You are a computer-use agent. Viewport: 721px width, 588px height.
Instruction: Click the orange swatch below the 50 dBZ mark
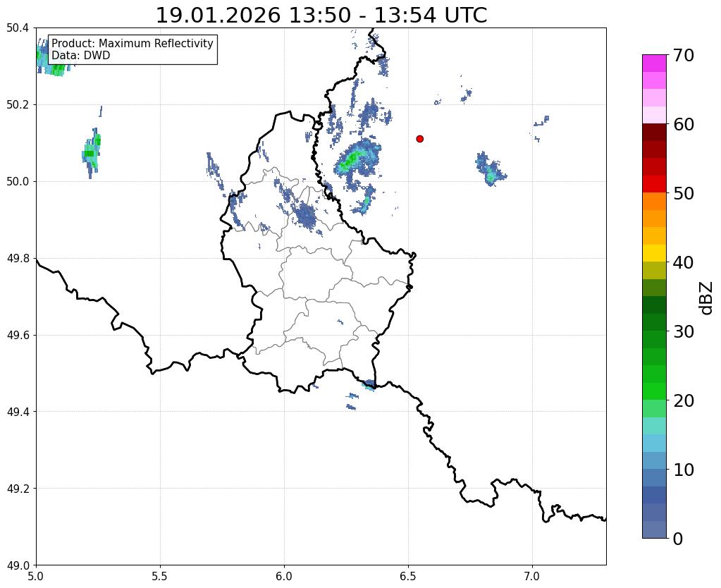[654, 202]
